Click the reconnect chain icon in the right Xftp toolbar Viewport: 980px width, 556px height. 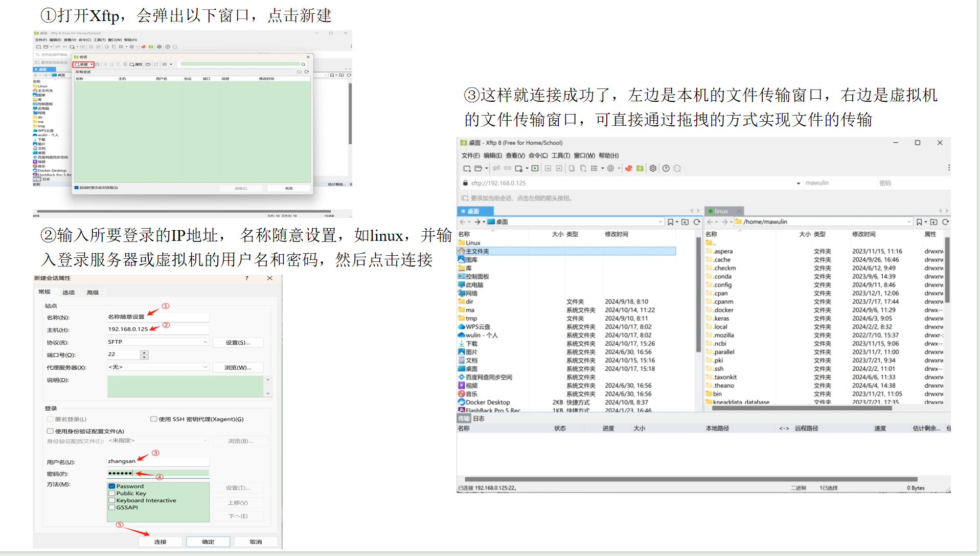pos(508,168)
